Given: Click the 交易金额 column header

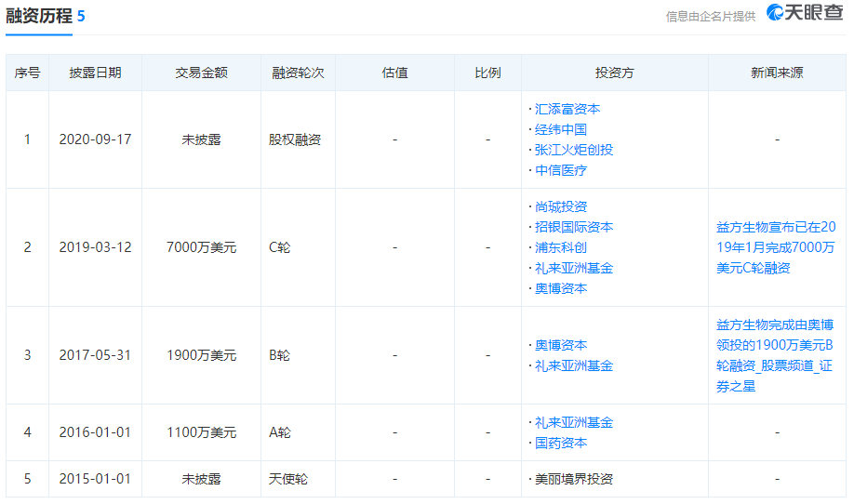Looking at the screenshot, I should point(201,73).
